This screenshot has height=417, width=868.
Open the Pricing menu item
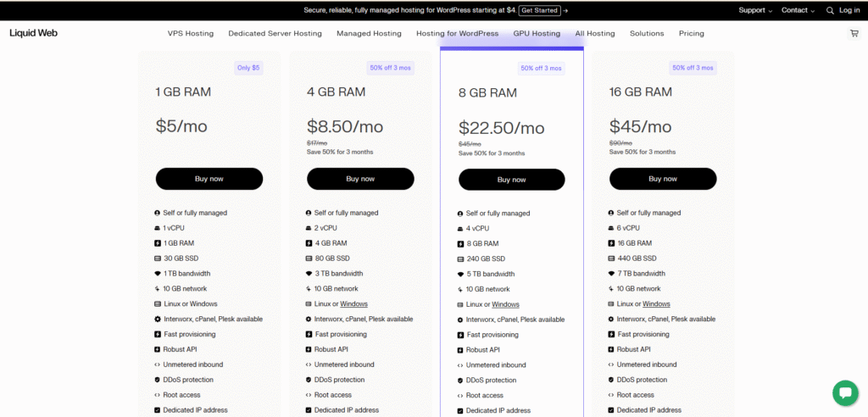(x=691, y=34)
